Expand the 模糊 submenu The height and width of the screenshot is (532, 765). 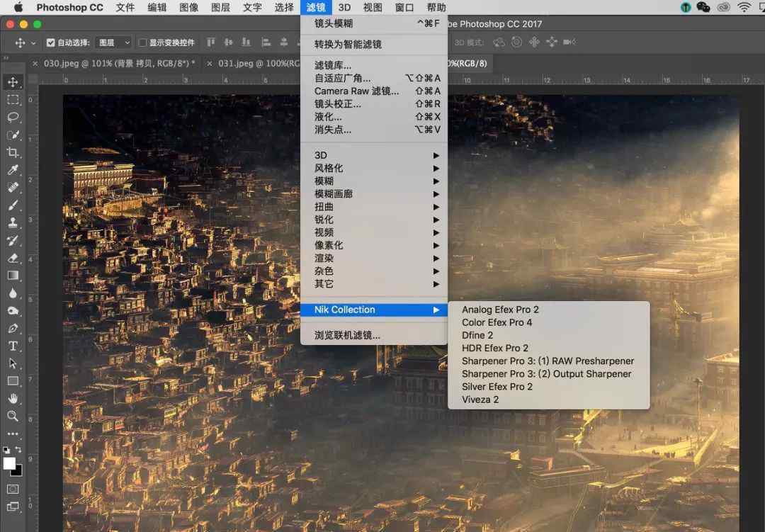click(374, 181)
